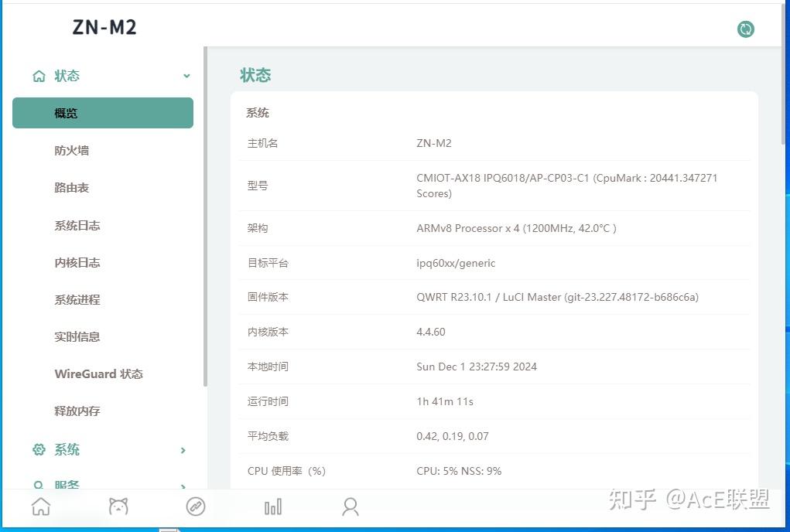Image resolution: width=790 pixels, height=532 pixels.
Task: Open 实时信息 page
Action: click(x=77, y=336)
